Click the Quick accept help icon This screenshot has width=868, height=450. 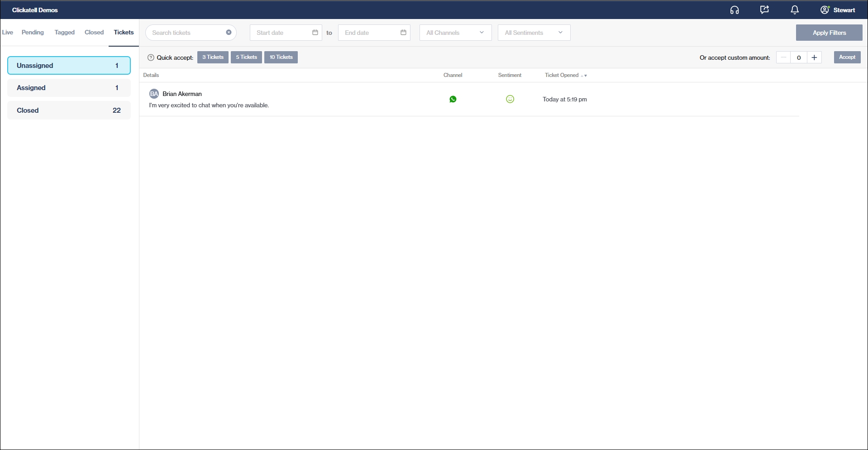point(151,57)
